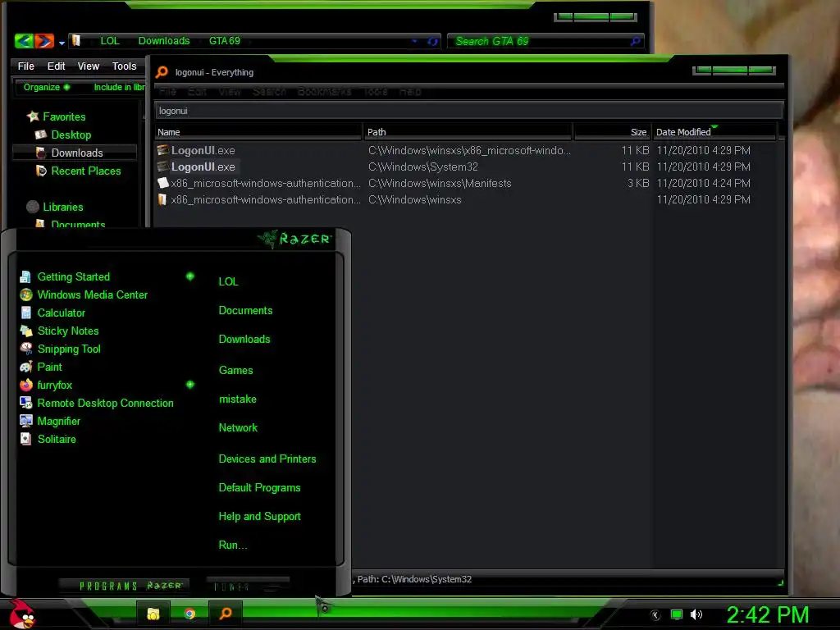The image size is (840, 630).
Task: Click the Everything search box containing logonui
Action: pyautogui.click(x=469, y=111)
